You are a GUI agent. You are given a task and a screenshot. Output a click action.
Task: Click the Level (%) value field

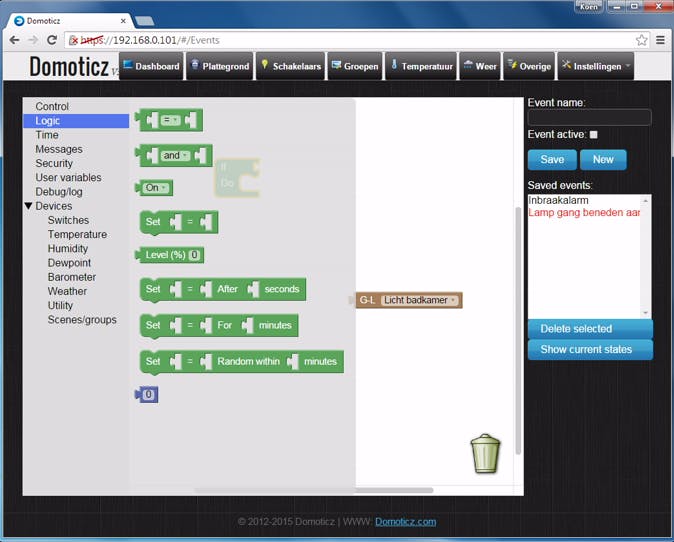(194, 255)
